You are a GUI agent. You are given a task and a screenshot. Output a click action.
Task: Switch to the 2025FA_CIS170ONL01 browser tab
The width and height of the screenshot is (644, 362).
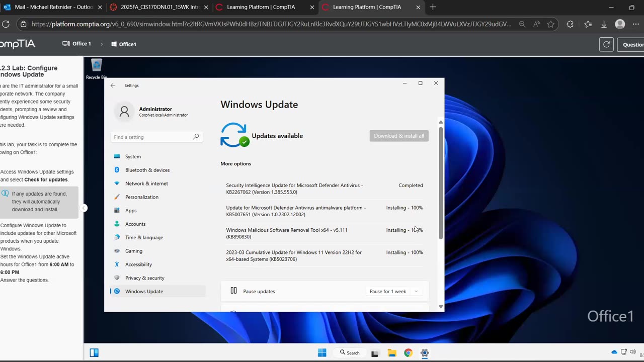tap(159, 7)
